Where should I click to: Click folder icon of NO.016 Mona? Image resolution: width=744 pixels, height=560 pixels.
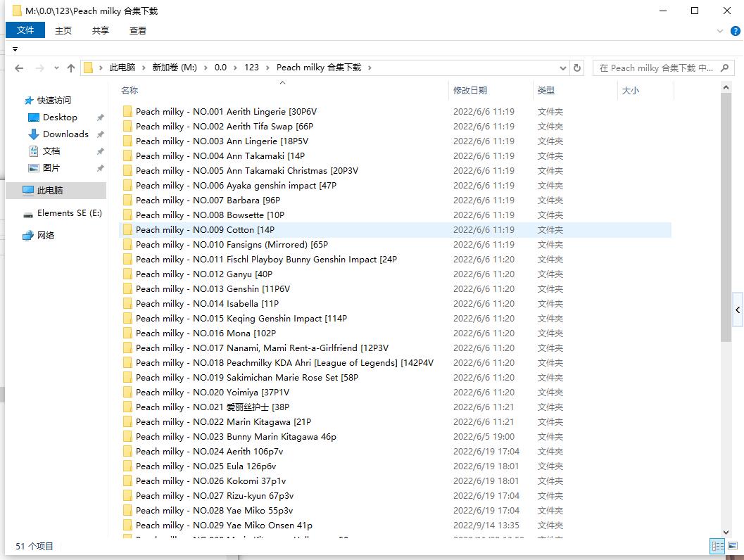pyautogui.click(x=127, y=333)
